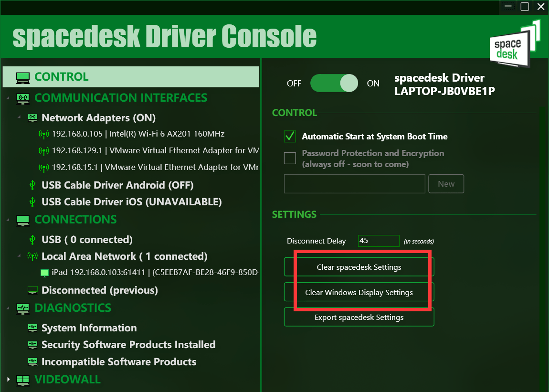Click the Disconnect Delay field showing 45
Viewport: 549px width, 392px height.
pyautogui.click(x=379, y=241)
